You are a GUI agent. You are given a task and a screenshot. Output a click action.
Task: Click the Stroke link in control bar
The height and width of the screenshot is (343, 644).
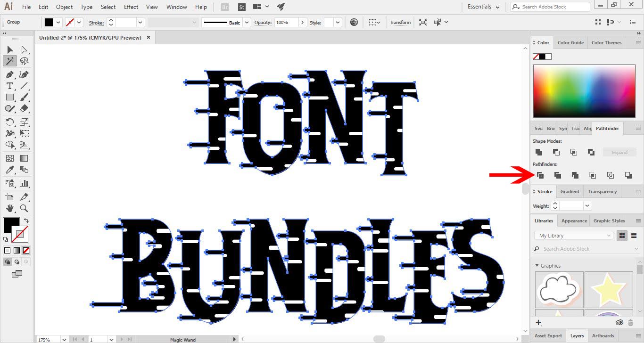[x=96, y=22]
